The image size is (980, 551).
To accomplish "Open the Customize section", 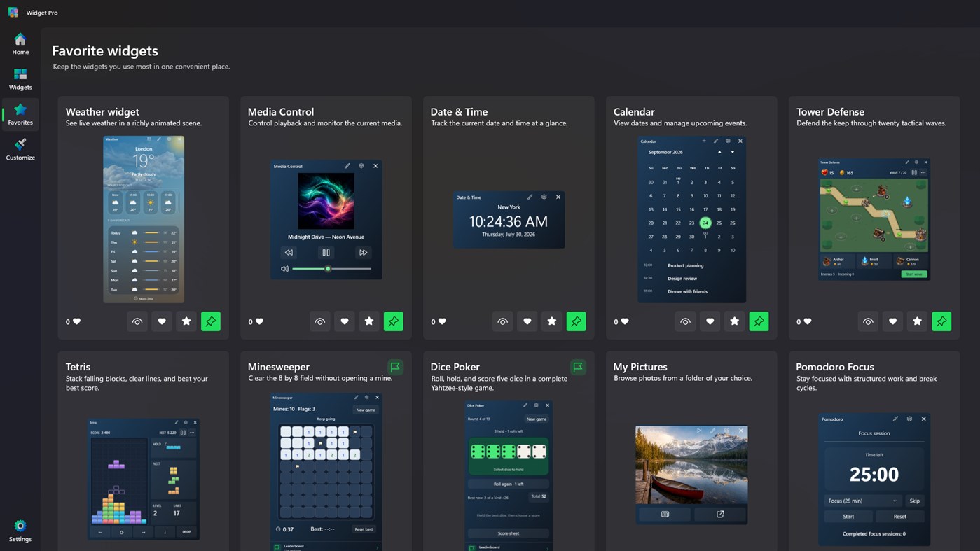I will tap(20, 149).
